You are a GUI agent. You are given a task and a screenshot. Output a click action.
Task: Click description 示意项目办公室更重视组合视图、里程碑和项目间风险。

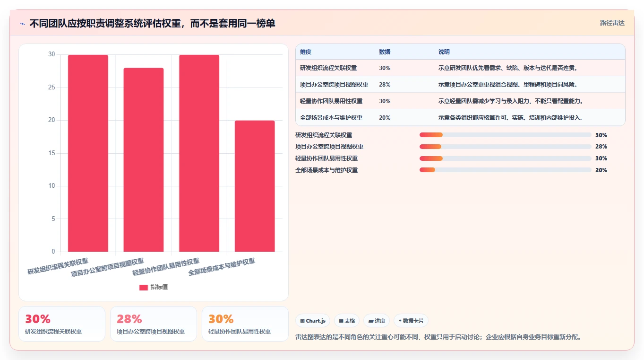(508, 85)
